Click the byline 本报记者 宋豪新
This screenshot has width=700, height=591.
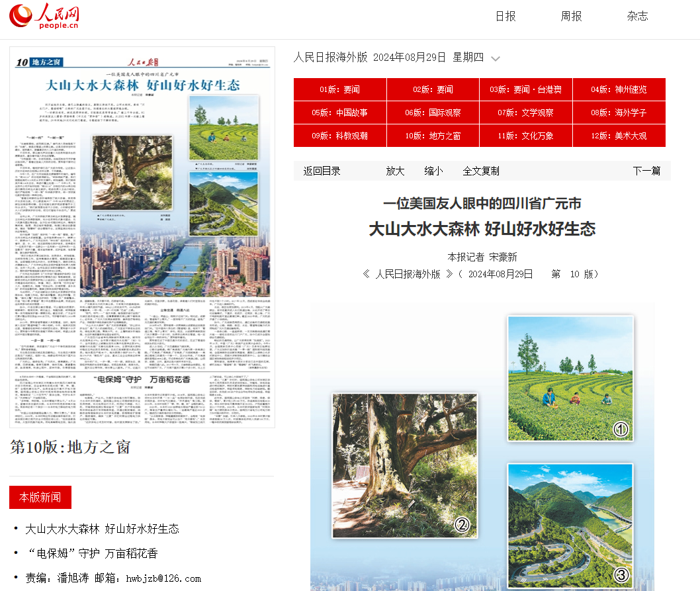482,257
